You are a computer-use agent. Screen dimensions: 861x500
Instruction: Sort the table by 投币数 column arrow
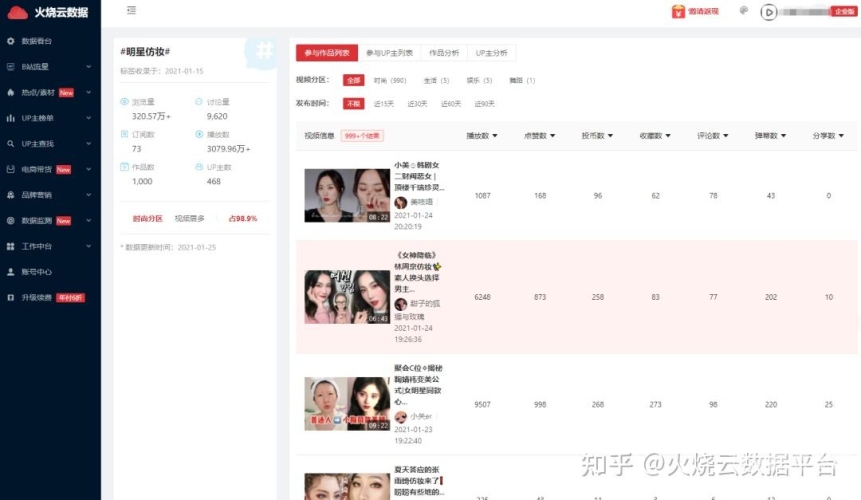pyautogui.click(x=610, y=136)
